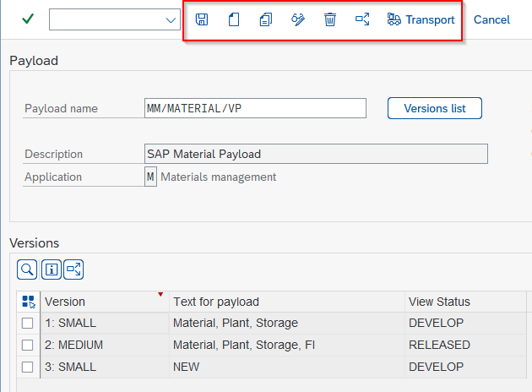Click the magnifier details icon in Versions
The height and width of the screenshot is (392, 532).
click(x=27, y=269)
